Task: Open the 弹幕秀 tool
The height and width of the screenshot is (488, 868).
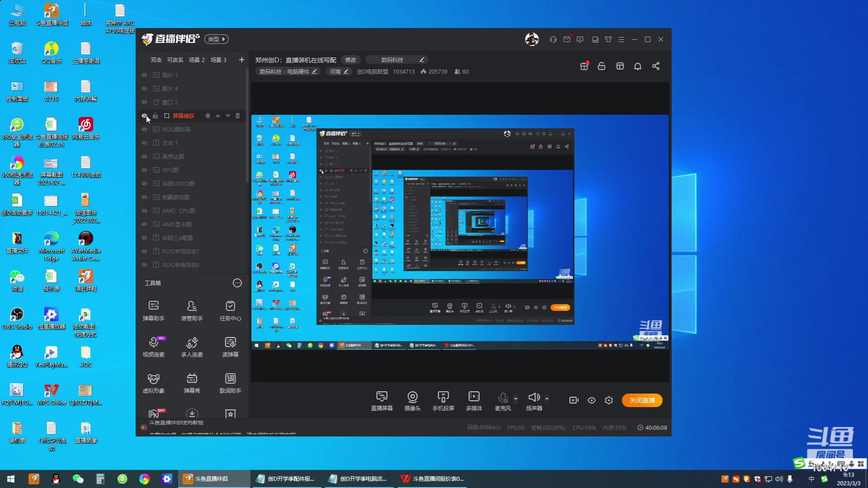Action: [x=192, y=383]
